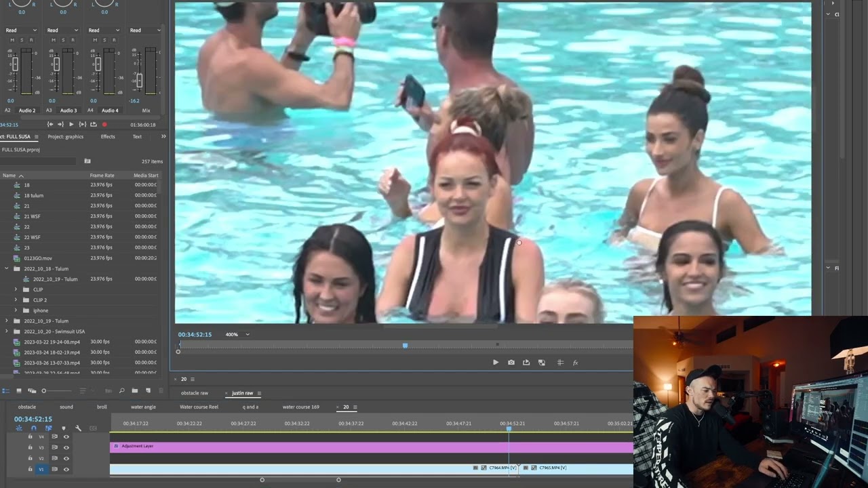Toggle V4 track output eye icon
868x488 pixels.
point(66,437)
